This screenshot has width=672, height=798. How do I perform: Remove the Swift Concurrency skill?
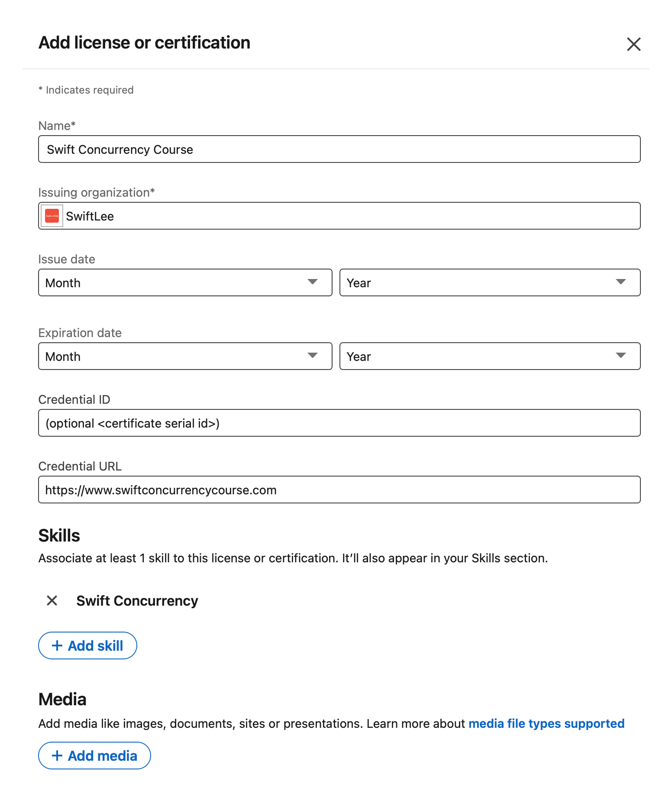click(52, 600)
